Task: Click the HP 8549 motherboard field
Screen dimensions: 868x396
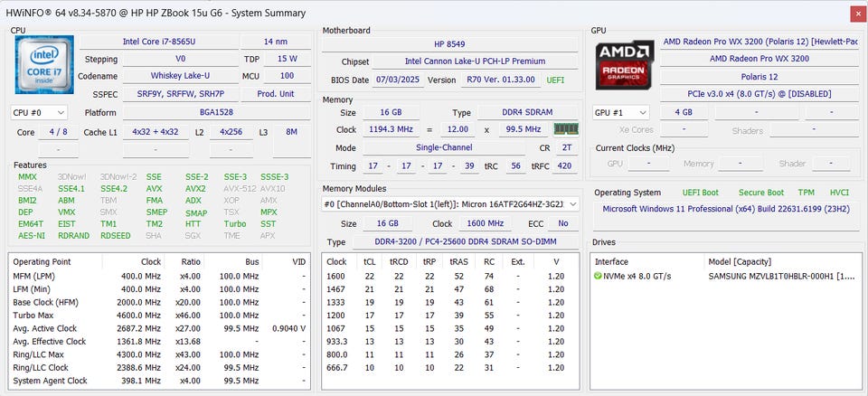Action: (450, 44)
